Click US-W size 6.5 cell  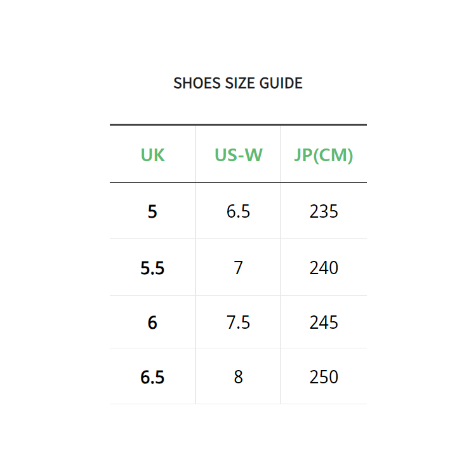(x=238, y=211)
